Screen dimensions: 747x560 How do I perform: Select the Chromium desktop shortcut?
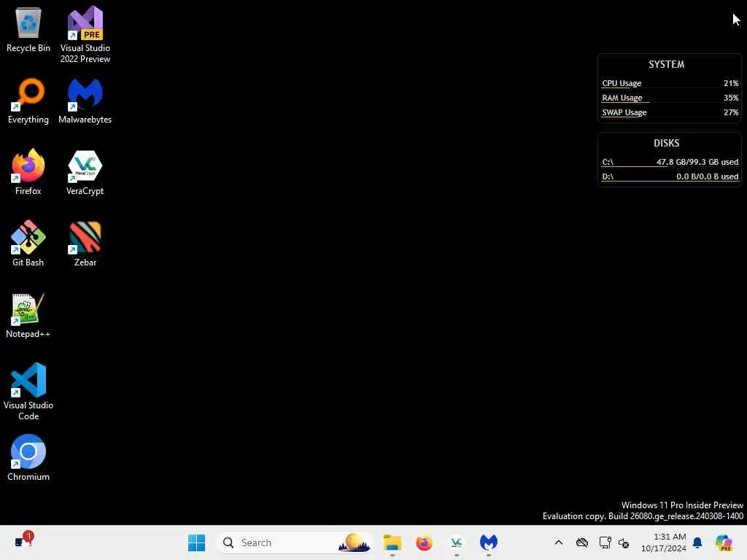click(x=28, y=458)
